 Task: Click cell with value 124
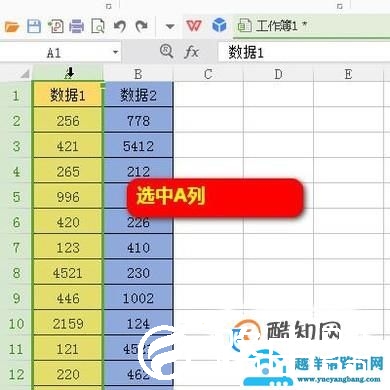138,323
